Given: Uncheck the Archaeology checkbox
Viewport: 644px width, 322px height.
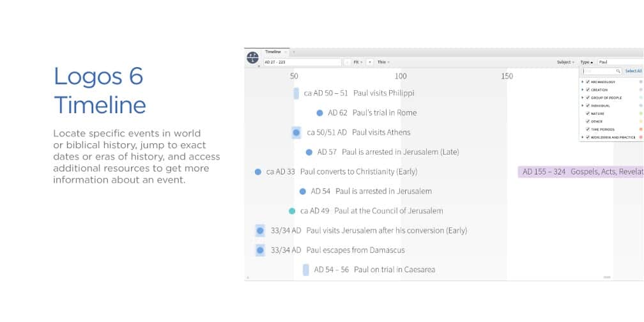Looking at the screenshot, I should (588, 82).
